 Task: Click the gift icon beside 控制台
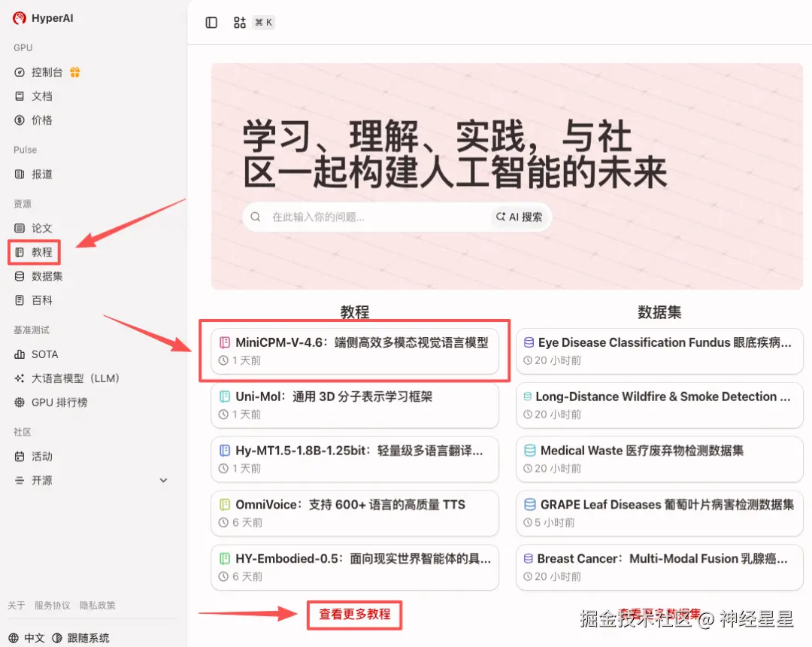(x=75, y=72)
